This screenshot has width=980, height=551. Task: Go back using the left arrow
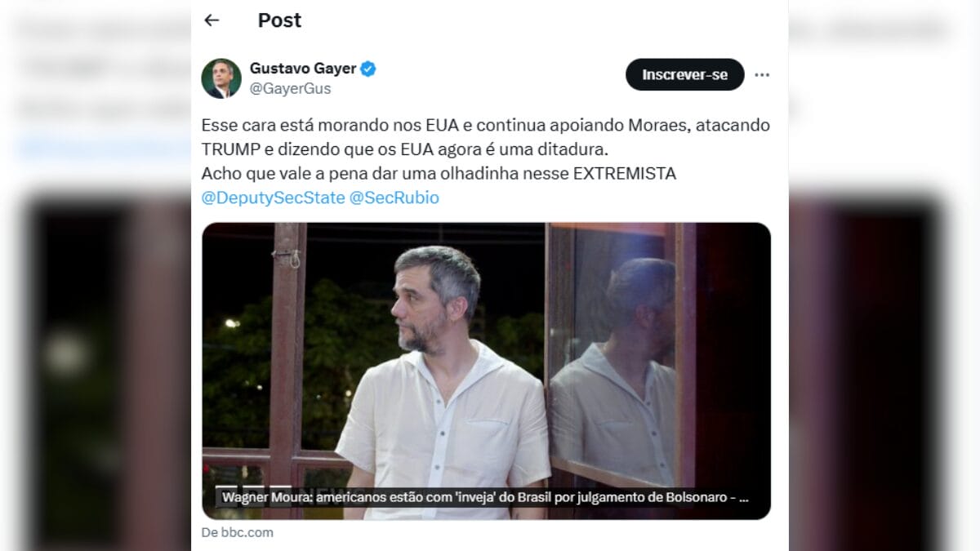coord(212,20)
